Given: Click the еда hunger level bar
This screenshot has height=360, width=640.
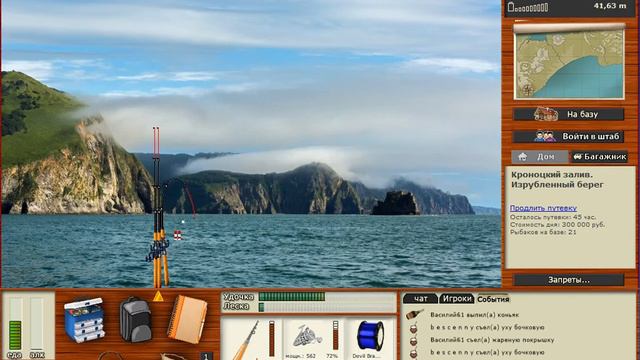Looking at the screenshot, I should (16, 324).
